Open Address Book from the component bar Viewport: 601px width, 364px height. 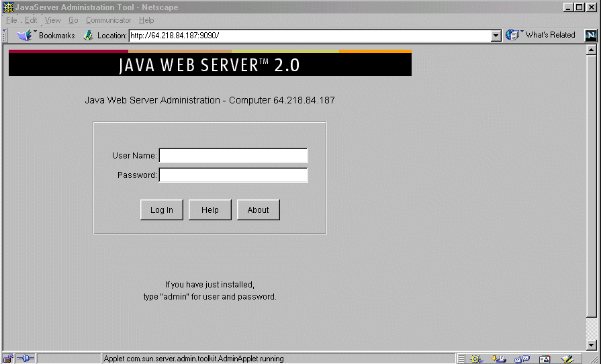(545, 359)
